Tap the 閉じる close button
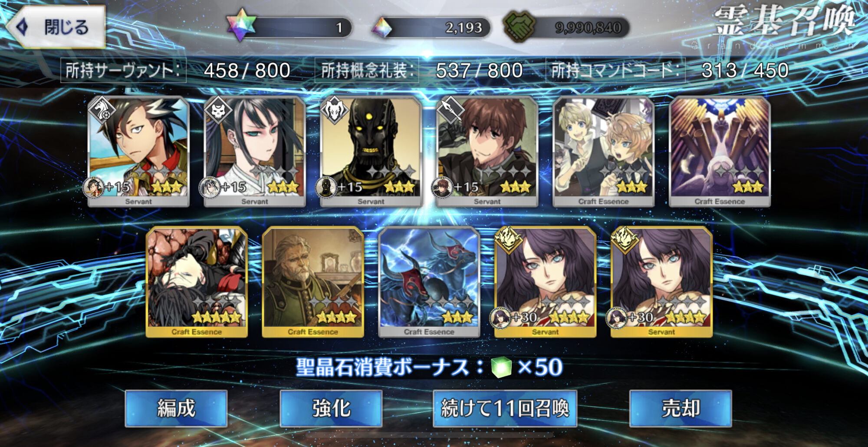Viewport: 868px width, 447px height. click(x=56, y=27)
